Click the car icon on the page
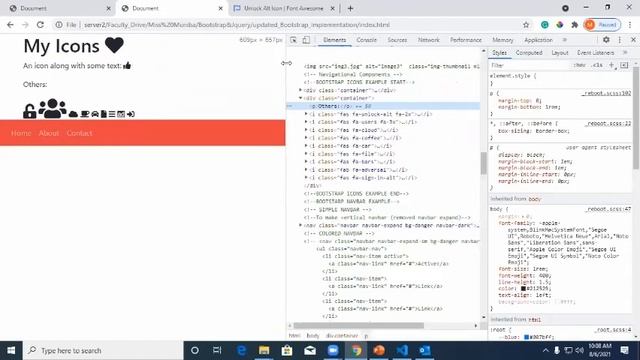The width and height of the screenshot is (640, 360). point(95,114)
